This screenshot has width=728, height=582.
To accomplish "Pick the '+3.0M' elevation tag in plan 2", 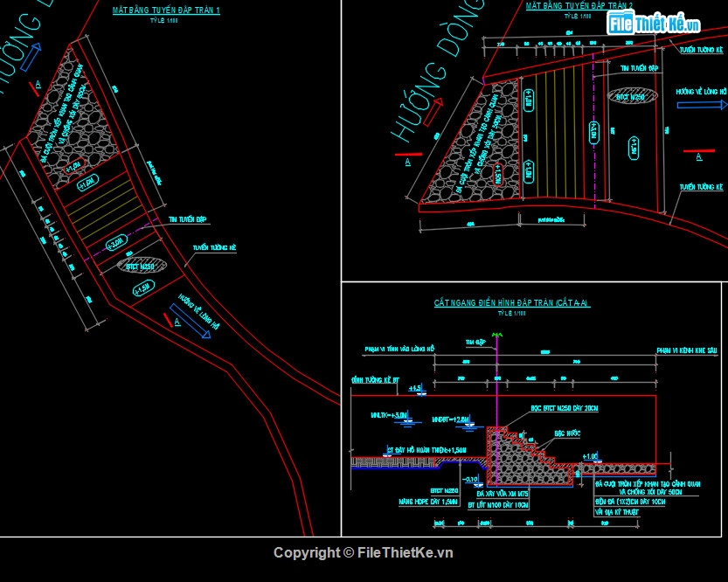I will pyautogui.click(x=593, y=132).
